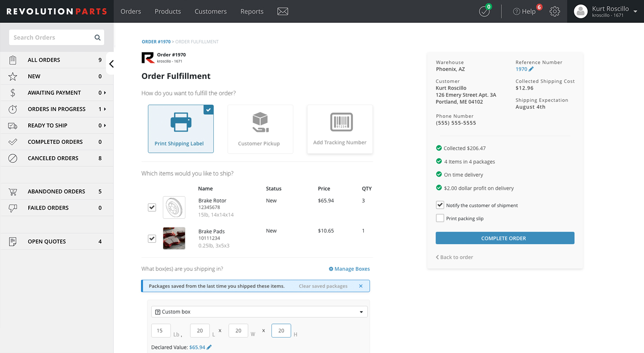The image size is (644, 353).
Task: Edit declared value using the pencil icon
Action: 209,347
